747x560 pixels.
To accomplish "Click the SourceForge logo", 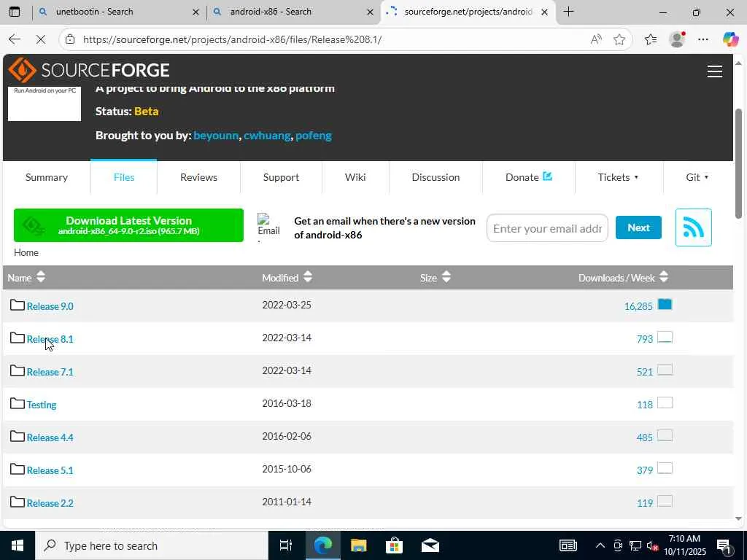I will [x=88, y=71].
